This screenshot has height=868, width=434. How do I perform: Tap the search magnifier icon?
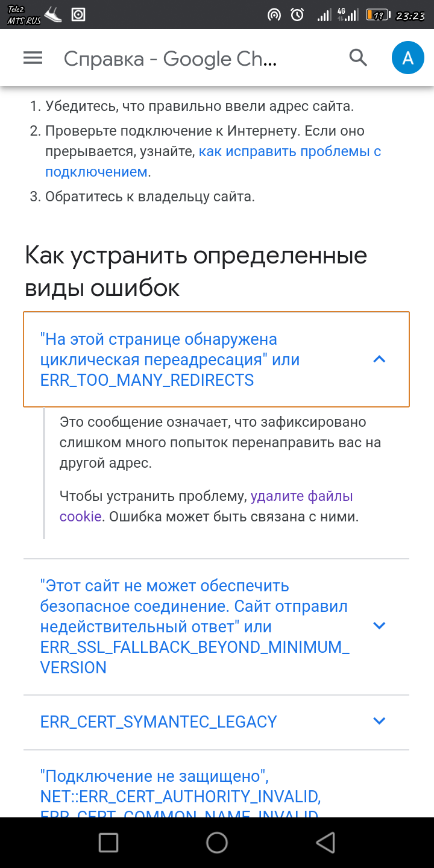(x=358, y=58)
